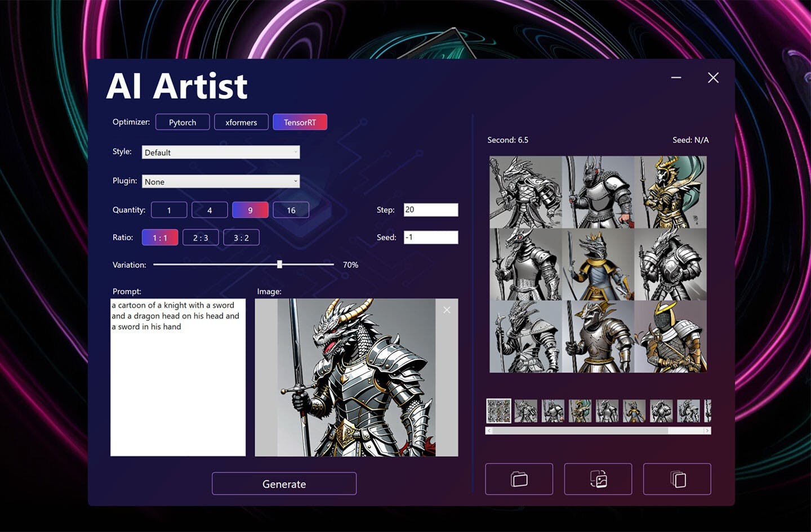
Task: Click the thumbnail strip scrollbar thumb
Action: click(580, 431)
